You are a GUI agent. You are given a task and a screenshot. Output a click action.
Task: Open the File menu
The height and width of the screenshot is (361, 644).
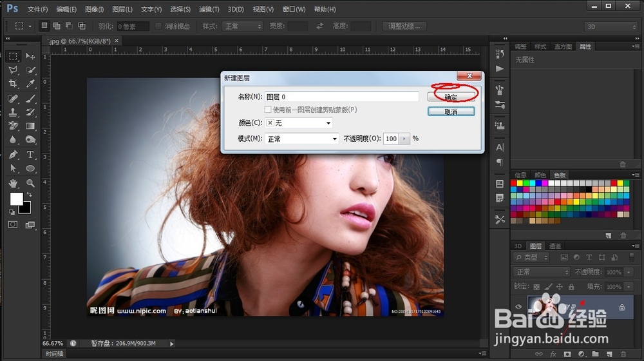pos(37,9)
